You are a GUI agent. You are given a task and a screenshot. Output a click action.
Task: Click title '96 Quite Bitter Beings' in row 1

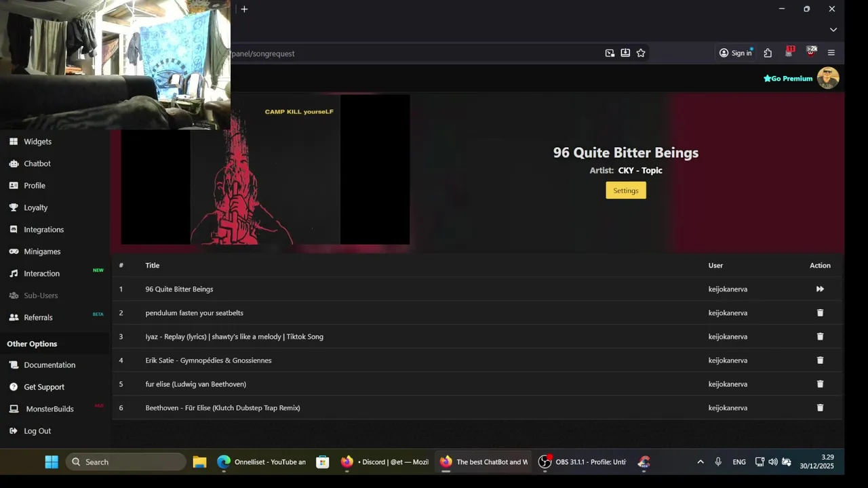pos(179,289)
